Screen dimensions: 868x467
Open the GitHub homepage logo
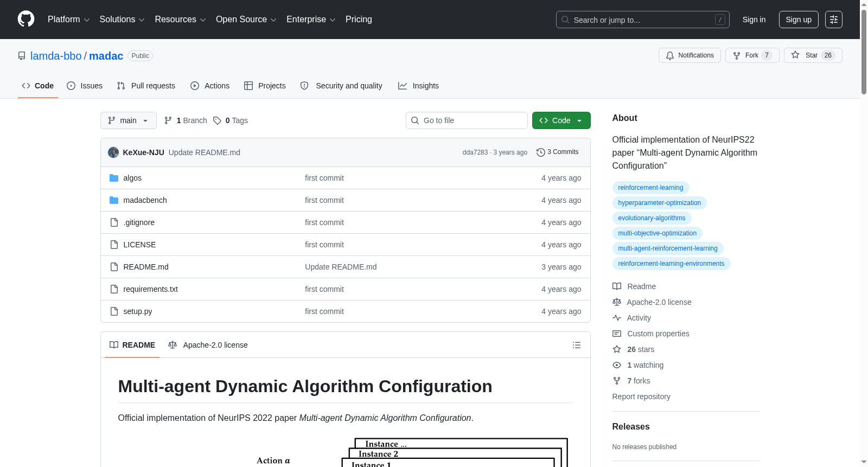click(x=26, y=19)
